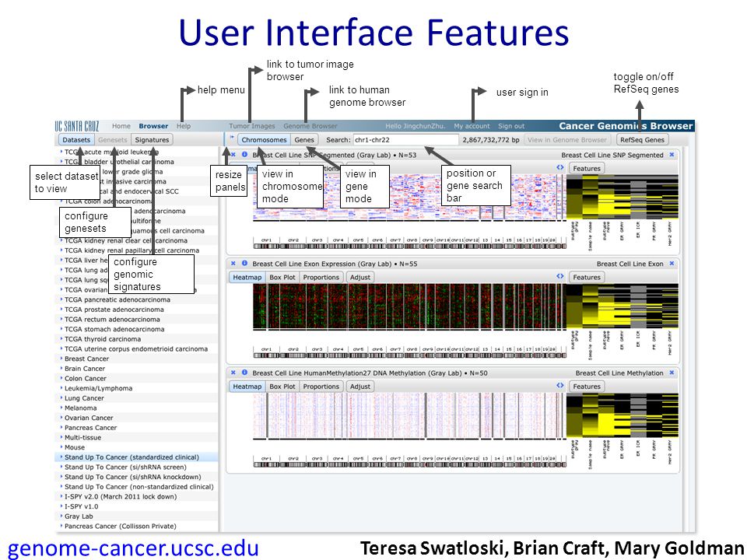Image resolution: width=747 pixels, height=560 pixels.
Task: Click the expand arrows icon in Methylation panel
Action: pos(559,385)
